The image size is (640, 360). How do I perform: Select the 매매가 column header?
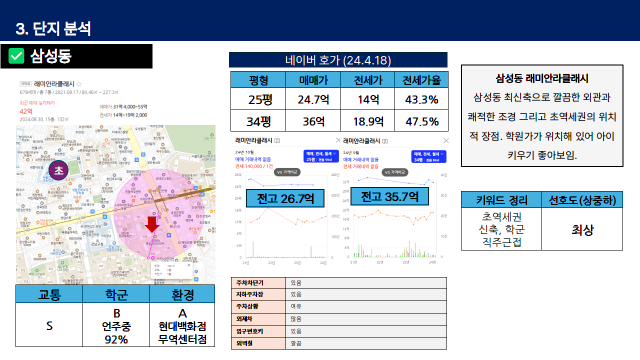pyautogui.click(x=313, y=80)
